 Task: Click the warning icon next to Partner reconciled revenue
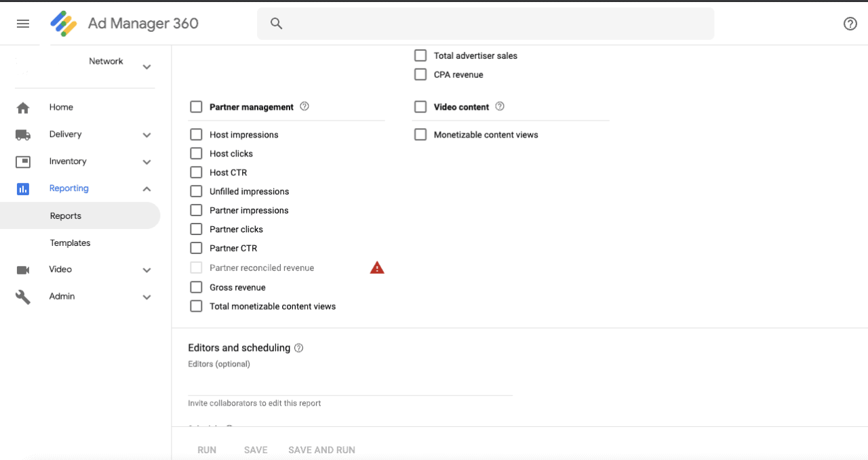tap(376, 267)
